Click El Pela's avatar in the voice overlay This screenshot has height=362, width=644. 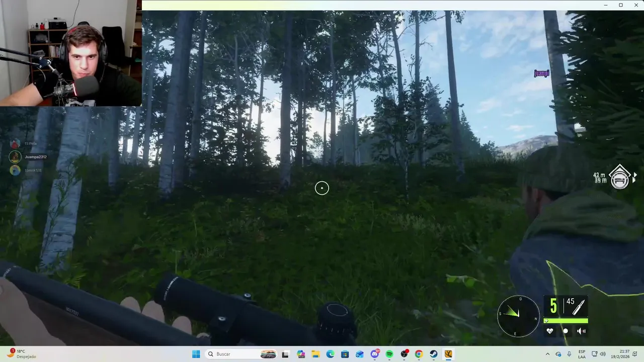pos(15,143)
